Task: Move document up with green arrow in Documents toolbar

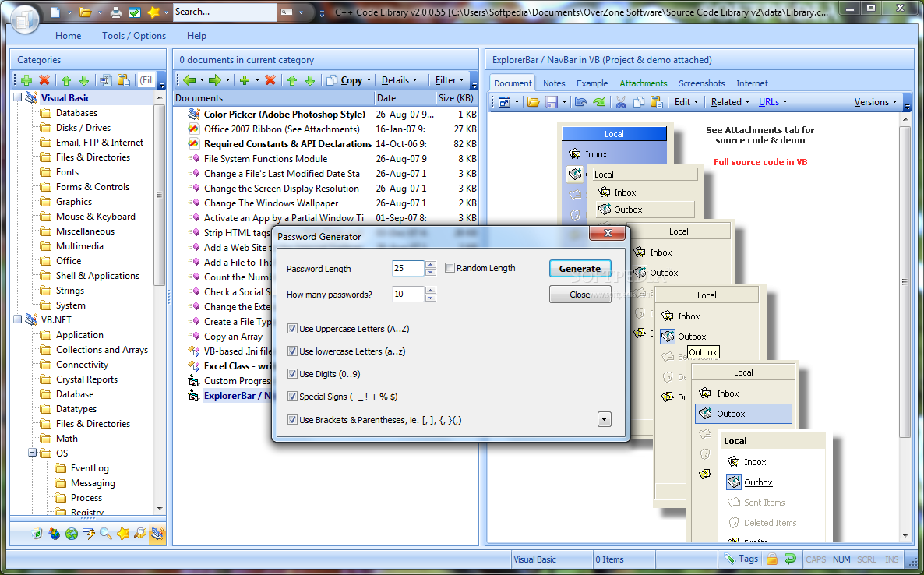Action: (291, 80)
